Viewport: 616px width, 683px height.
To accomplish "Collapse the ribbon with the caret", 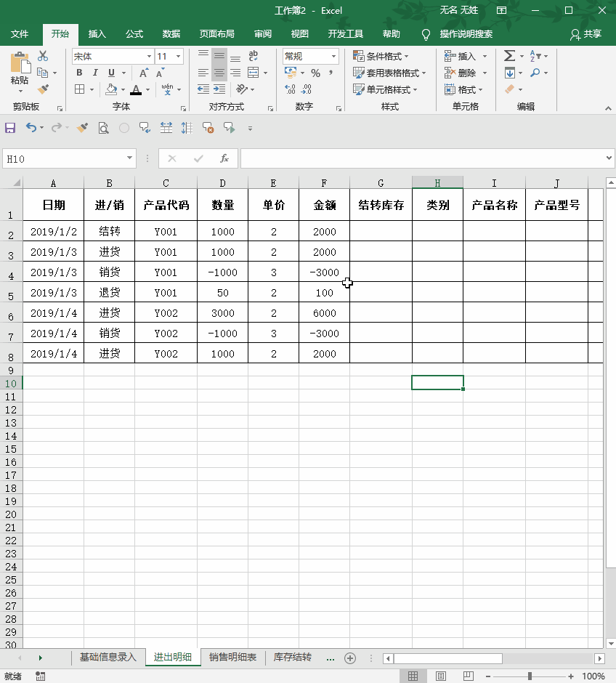I will tap(608, 108).
